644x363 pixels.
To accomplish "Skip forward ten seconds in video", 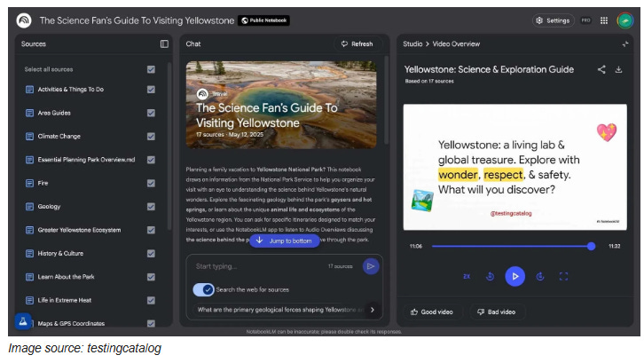I will pos(540,276).
